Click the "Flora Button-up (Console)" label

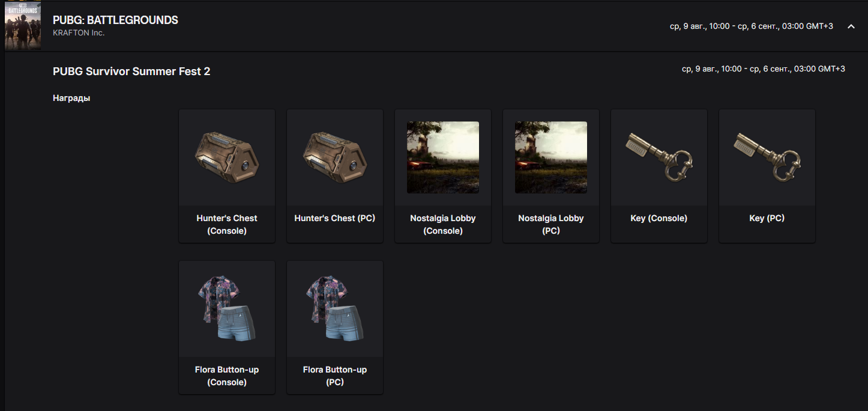pyautogui.click(x=227, y=376)
